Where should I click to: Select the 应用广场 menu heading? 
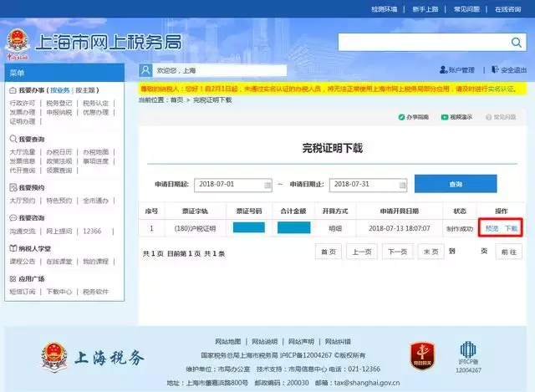(x=32, y=278)
